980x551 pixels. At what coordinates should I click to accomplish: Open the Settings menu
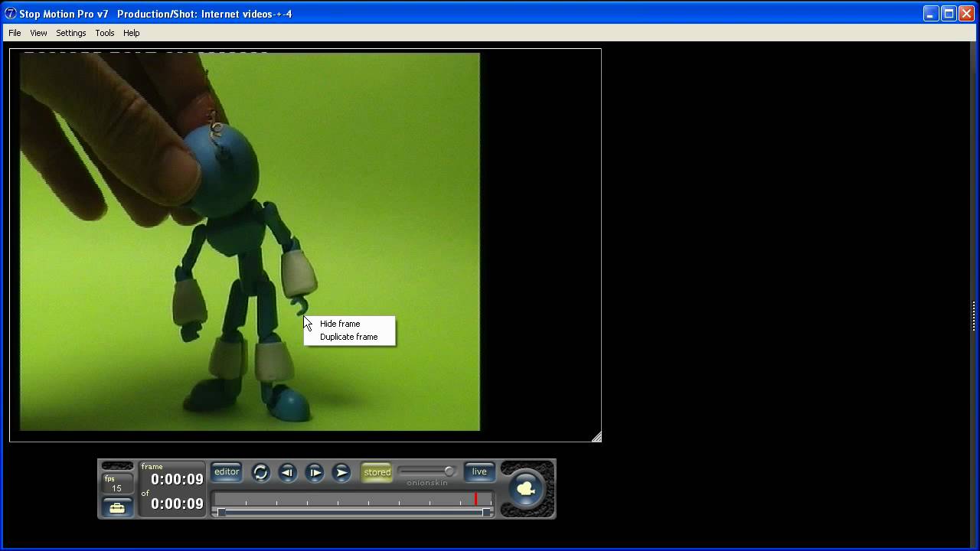[70, 33]
